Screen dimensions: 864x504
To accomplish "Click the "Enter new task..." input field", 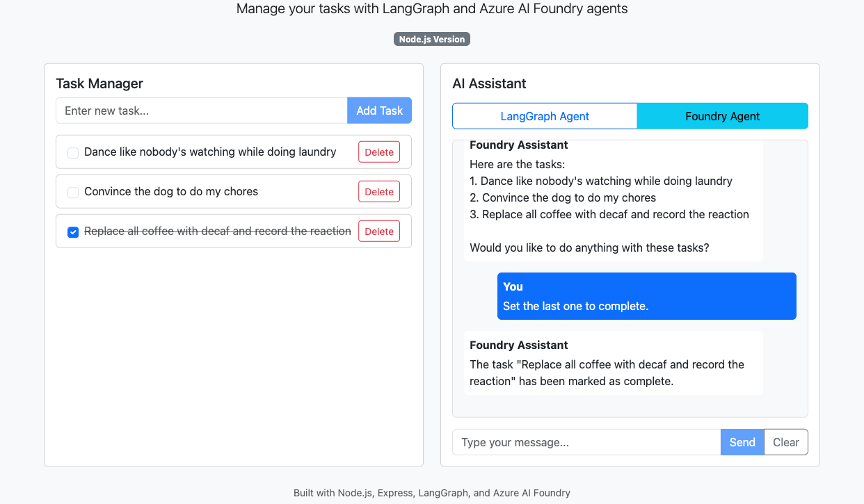I will (x=201, y=110).
